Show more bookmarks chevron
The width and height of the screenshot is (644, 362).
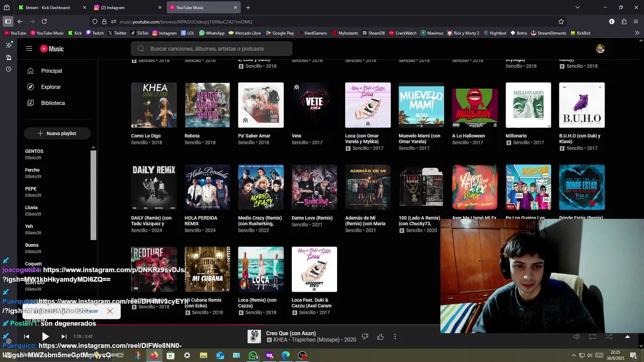(637, 33)
